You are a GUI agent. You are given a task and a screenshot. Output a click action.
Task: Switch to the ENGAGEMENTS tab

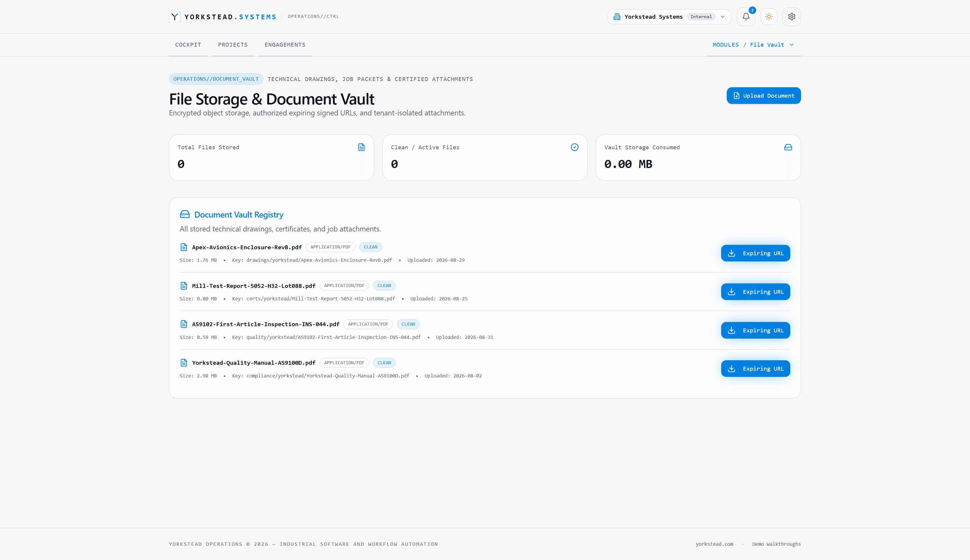(x=285, y=45)
